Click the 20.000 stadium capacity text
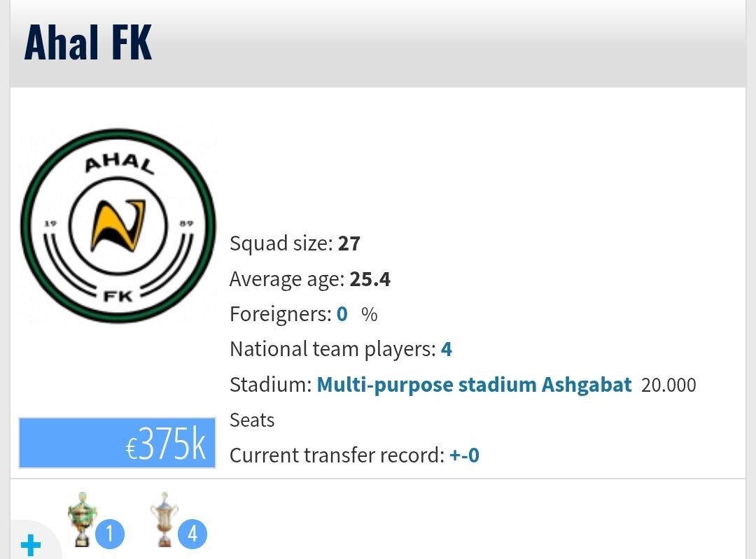The image size is (756, 559). (x=668, y=385)
